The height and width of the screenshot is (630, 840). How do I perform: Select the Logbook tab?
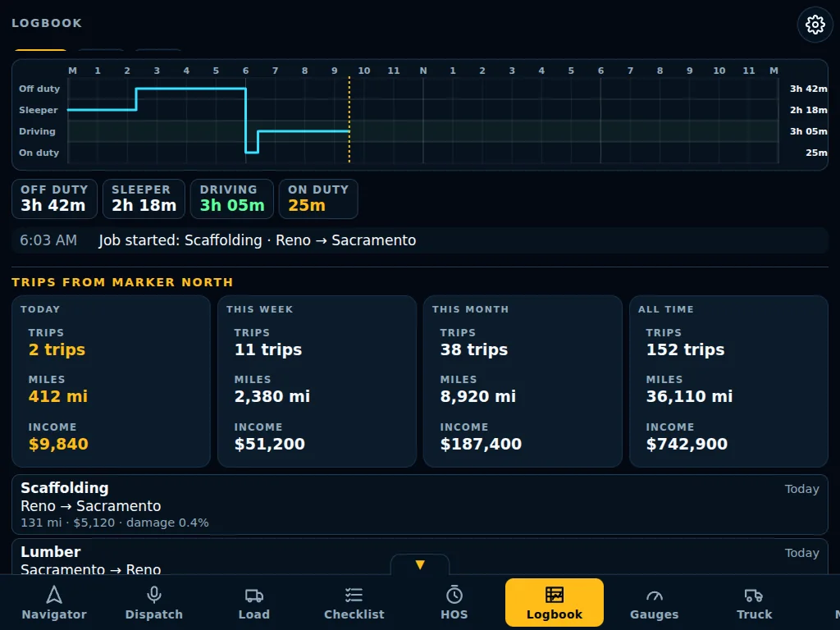554,602
